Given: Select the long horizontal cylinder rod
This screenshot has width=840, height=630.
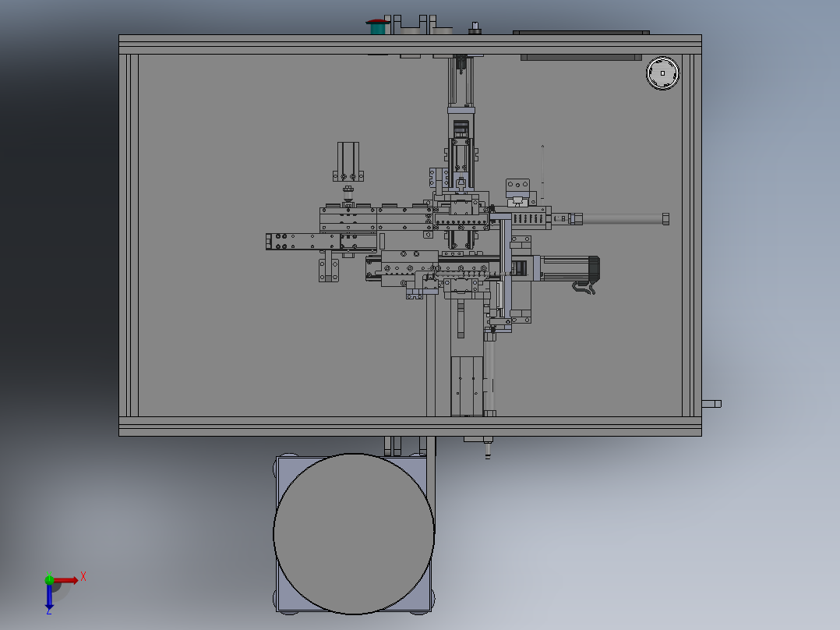Looking at the screenshot, I should pyautogui.click(x=623, y=219).
